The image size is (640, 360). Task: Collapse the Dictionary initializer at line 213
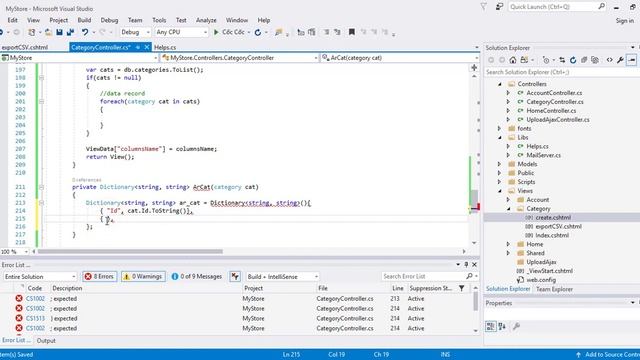(x=41, y=203)
